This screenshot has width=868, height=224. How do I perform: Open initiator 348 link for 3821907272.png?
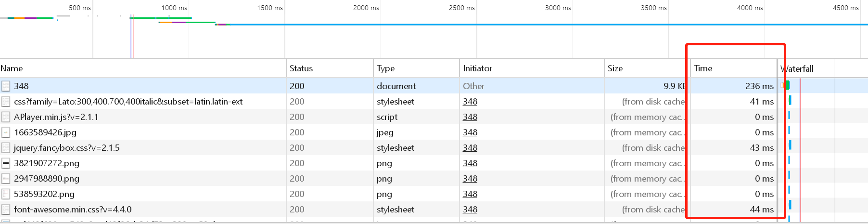click(x=470, y=163)
